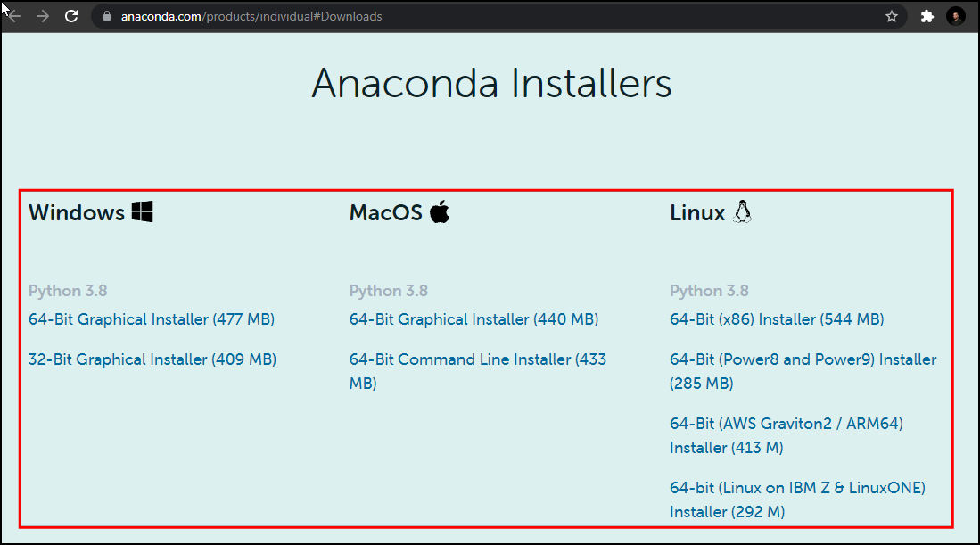Download Linux on IBM Z & LinuxONE Installer
The width and height of the screenshot is (980, 545).
pos(797,500)
